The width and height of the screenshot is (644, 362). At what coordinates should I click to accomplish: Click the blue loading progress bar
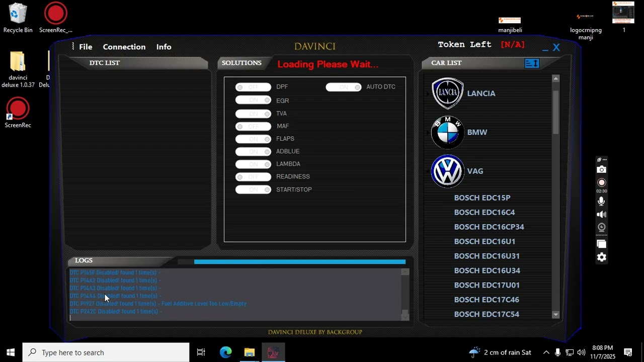(299, 261)
